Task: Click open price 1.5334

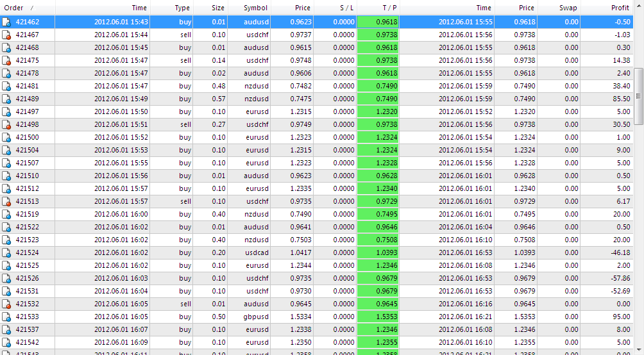Action: point(301,317)
